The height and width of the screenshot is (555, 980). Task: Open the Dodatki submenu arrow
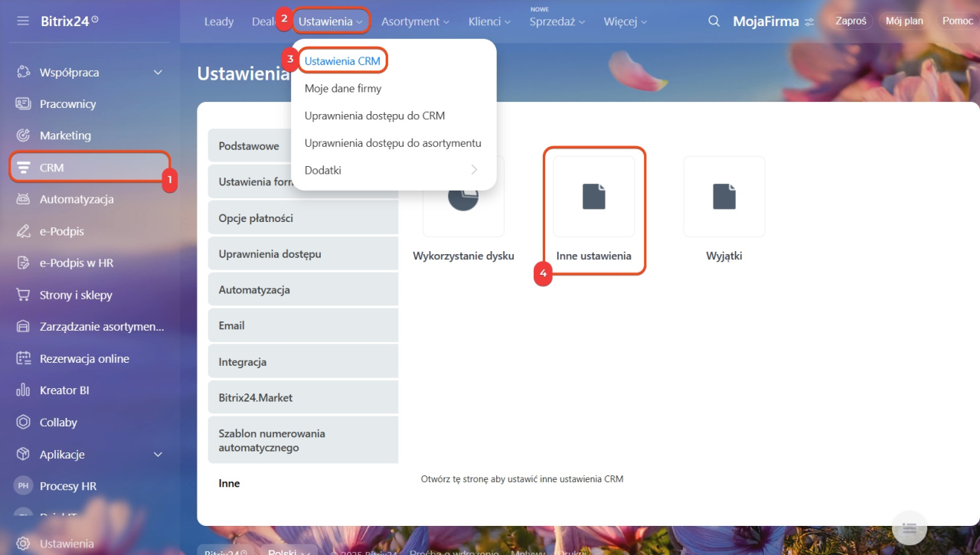tap(474, 170)
